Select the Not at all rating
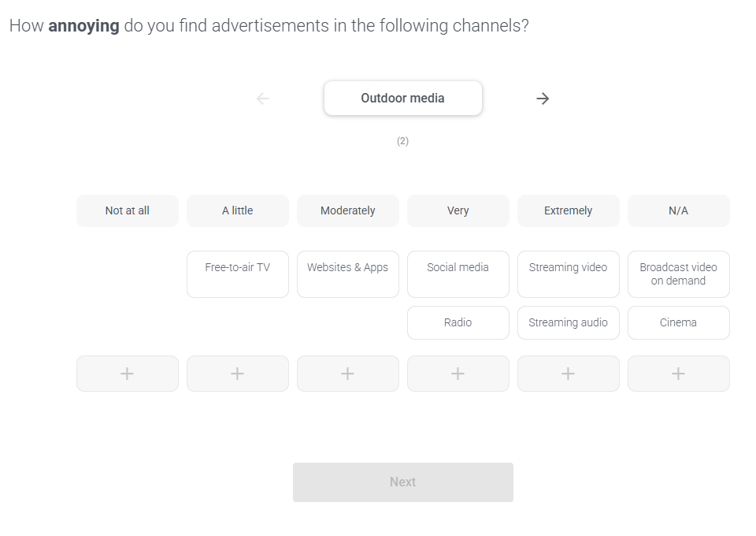The image size is (756, 536). [x=128, y=210]
